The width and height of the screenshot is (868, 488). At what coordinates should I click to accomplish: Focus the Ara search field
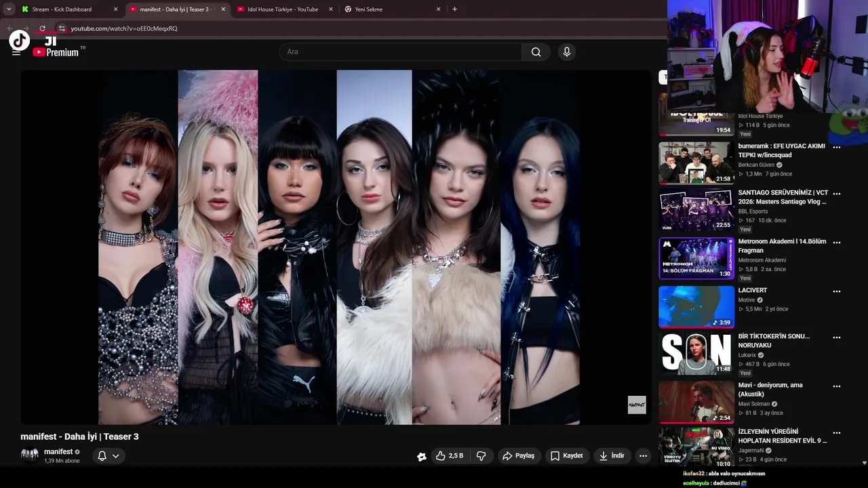coord(401,52)
